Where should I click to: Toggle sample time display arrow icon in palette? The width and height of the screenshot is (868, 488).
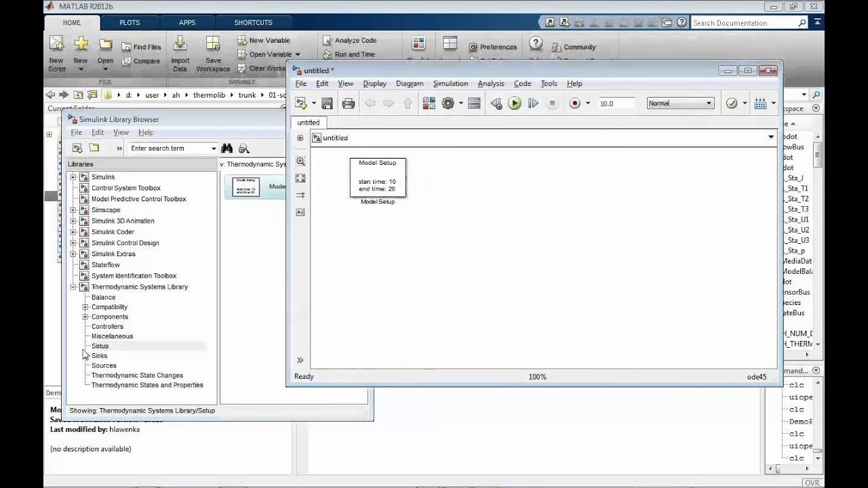(x=300, y=195)
